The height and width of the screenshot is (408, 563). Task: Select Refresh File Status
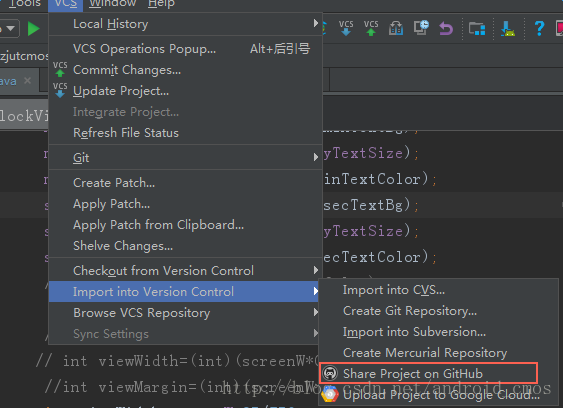(x=186, y=133)
